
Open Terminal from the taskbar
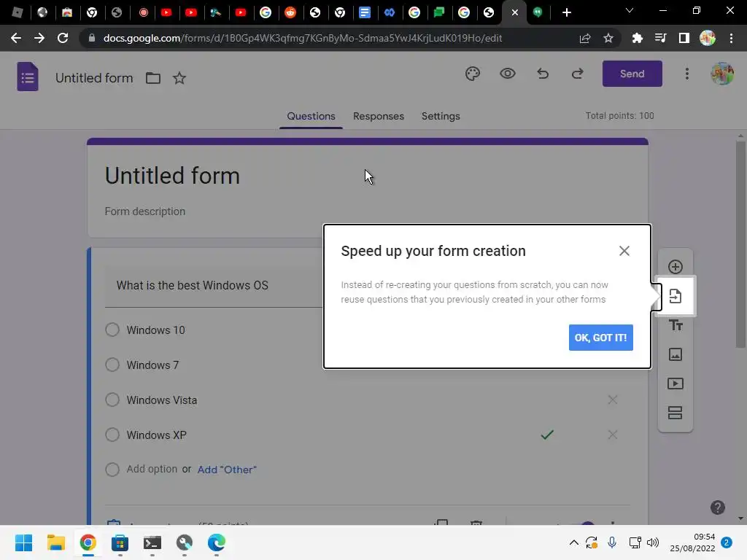coord(152,542)
